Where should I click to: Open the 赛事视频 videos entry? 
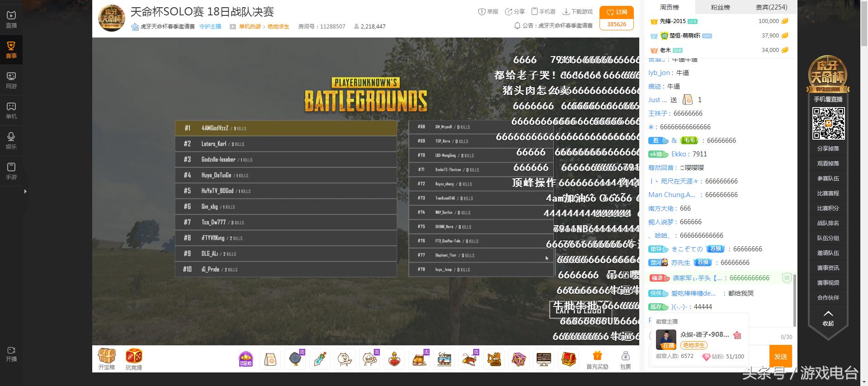coord(828,283)
